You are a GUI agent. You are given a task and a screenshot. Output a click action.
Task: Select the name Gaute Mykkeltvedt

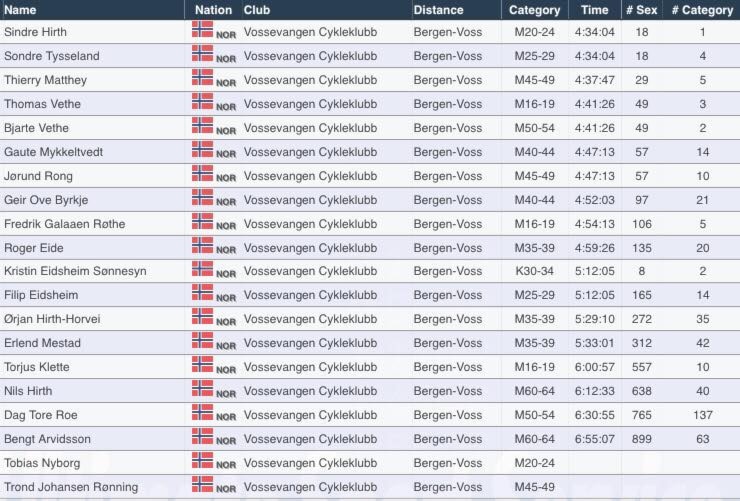pyautogui.click(x=53, y=152)
